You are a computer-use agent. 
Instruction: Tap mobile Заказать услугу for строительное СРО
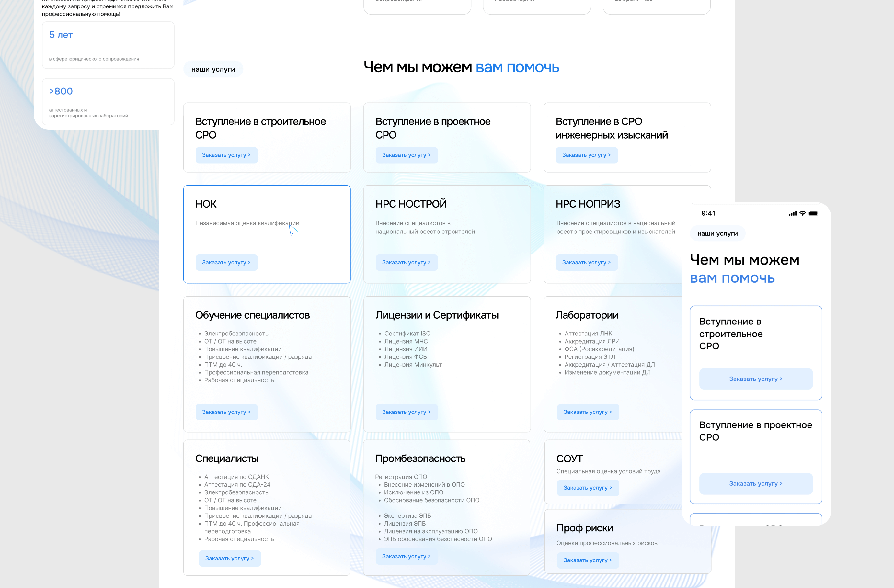[x=755, y=379]
